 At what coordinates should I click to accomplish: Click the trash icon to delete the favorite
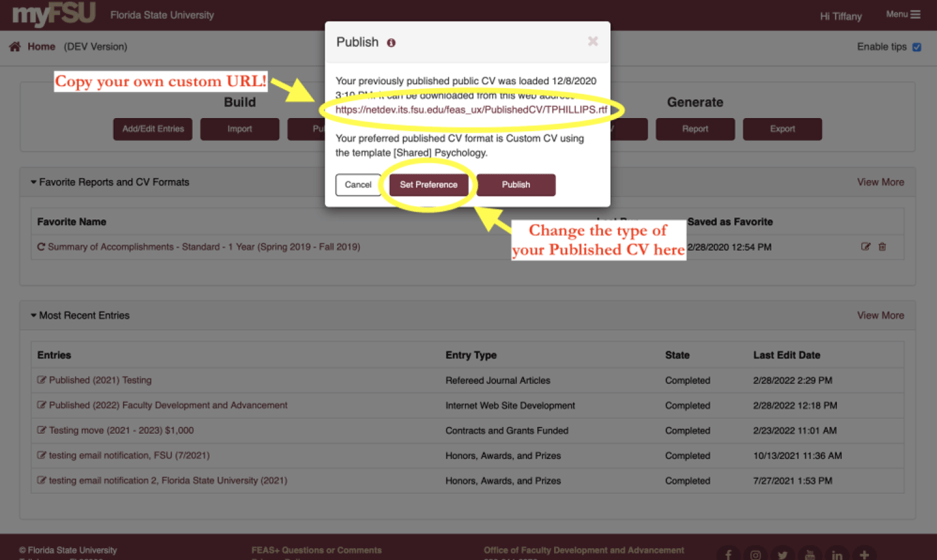pyautogui.click(x=882, y=247)
